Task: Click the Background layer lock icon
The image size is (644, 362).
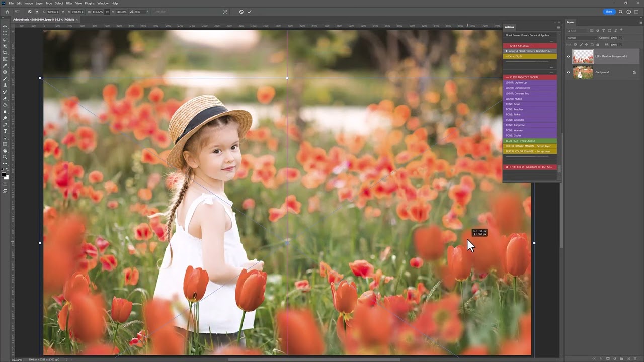Action: pos(634,72)
